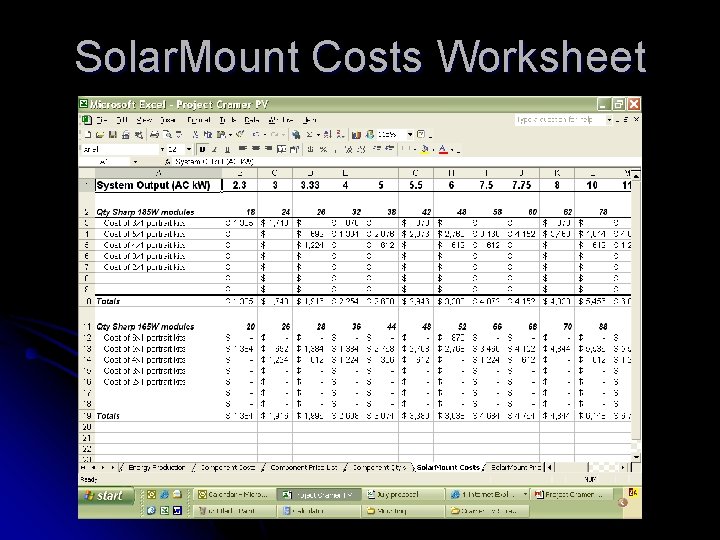Switch to the Component Qtys sheet tab
The image size is (720, 540).
379,467
